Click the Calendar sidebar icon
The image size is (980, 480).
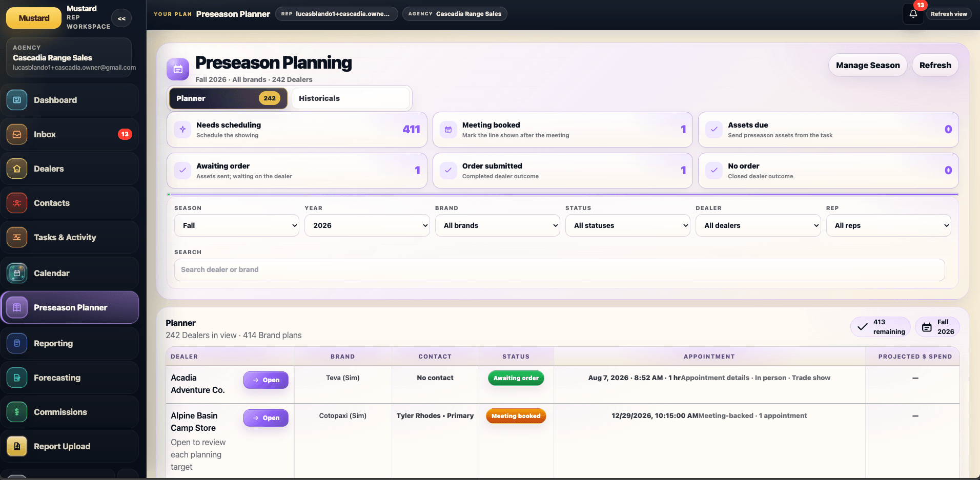17,273
